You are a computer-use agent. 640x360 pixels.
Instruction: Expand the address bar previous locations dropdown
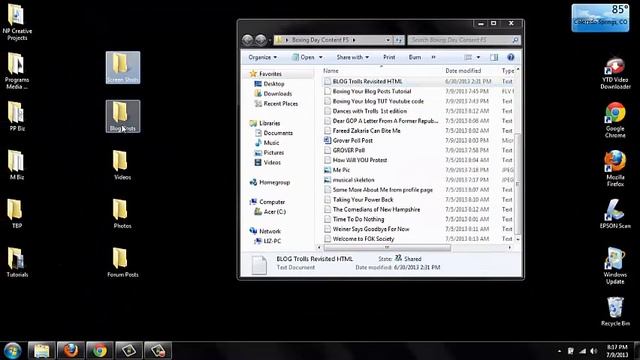click(388, 40)
